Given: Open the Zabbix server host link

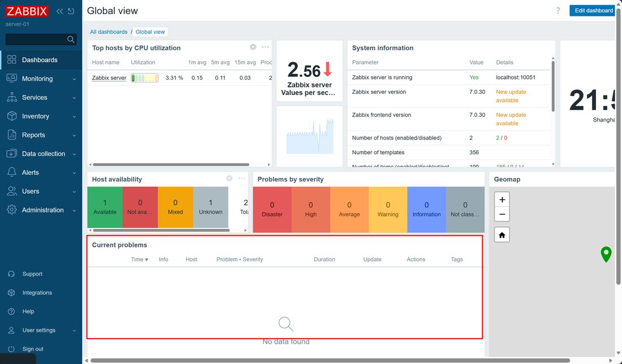Looking at the screenshot, I should [109, 77].
